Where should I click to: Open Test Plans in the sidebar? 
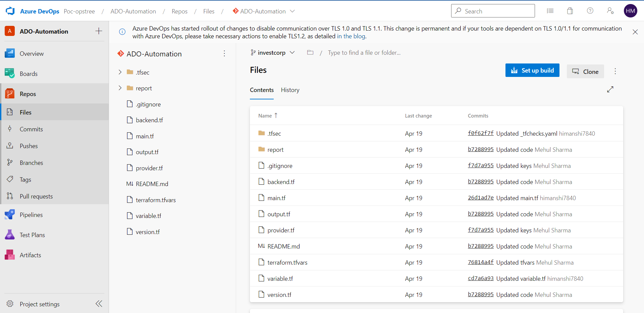[54, 235]
